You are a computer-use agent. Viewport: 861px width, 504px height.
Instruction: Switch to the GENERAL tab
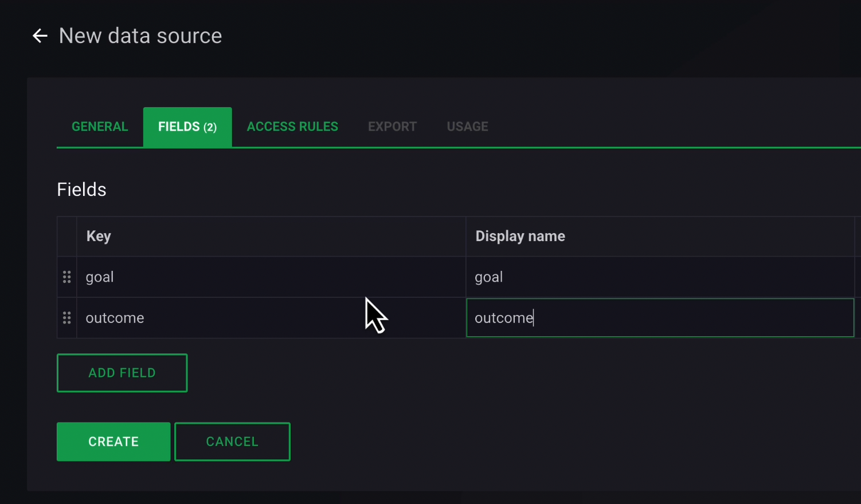[x=100, y=127]
